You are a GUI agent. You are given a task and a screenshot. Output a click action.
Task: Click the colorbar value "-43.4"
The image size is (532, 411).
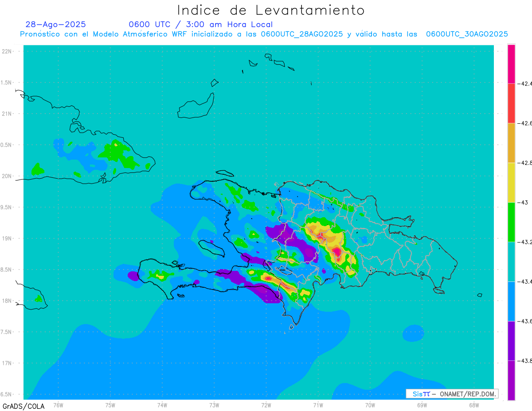[525, 282]
